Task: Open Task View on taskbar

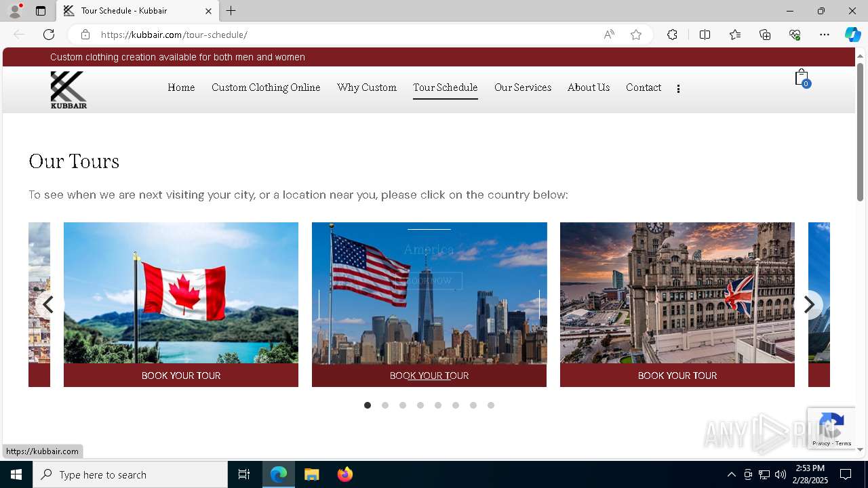Action: coord(244,474)
